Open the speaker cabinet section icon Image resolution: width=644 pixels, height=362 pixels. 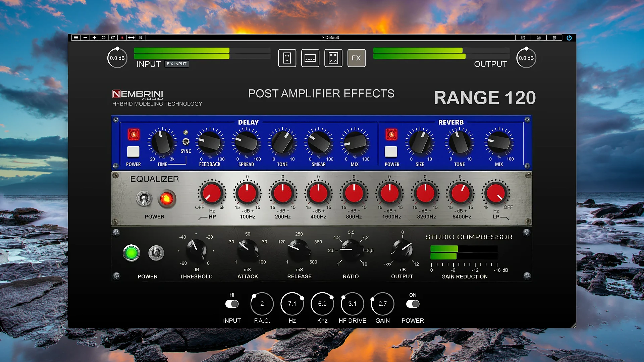[x=333, y=58]
